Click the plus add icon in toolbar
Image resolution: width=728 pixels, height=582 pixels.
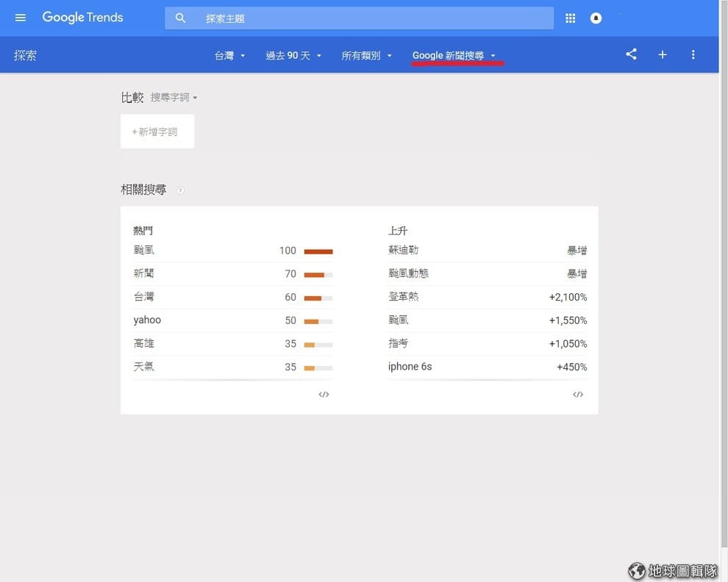(663, 55)
